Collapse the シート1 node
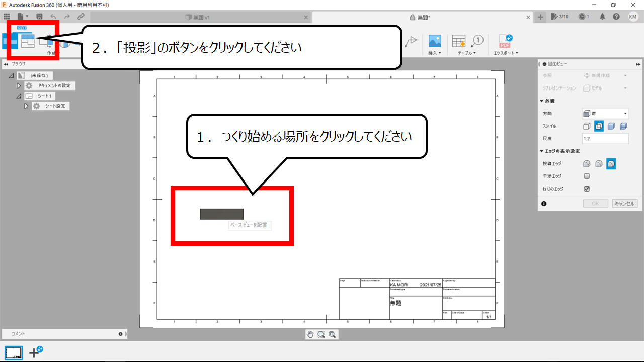The width and height of the screenshot is (644, 362). [x=19, y=96]
